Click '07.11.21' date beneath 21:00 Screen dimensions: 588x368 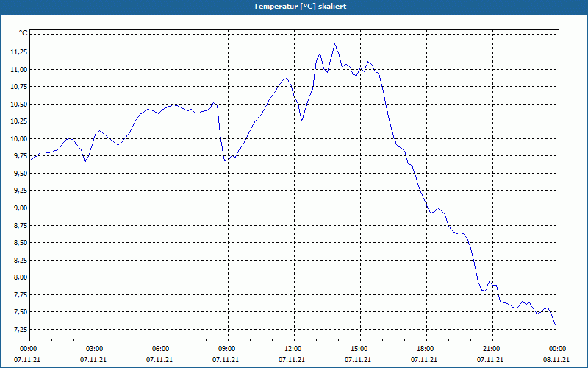490,360
